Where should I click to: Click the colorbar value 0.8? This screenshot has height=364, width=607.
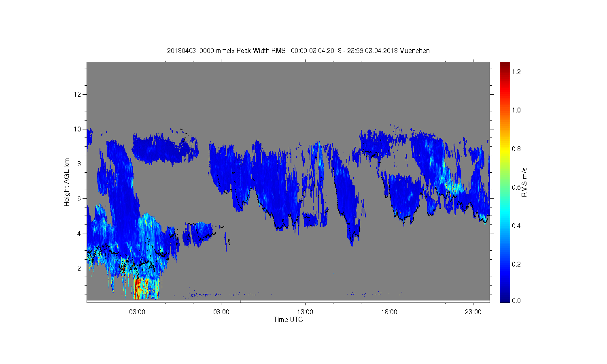[516, 149]
